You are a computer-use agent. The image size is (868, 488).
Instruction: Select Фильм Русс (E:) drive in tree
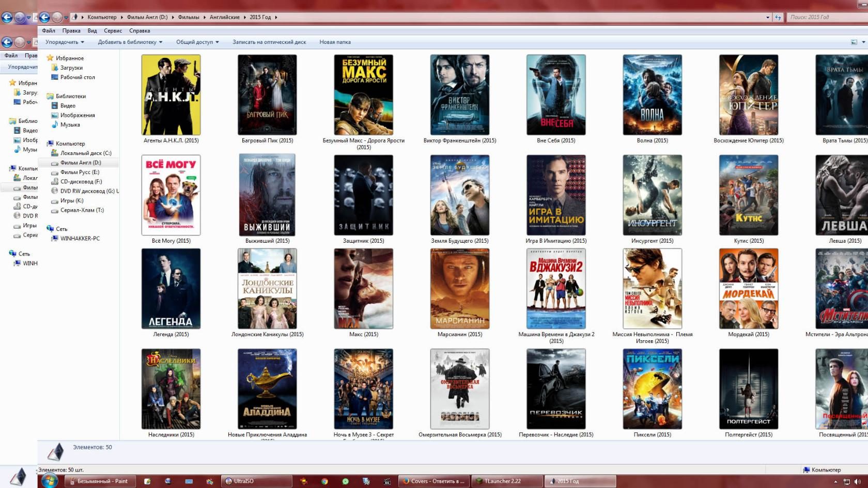point(80,172)
